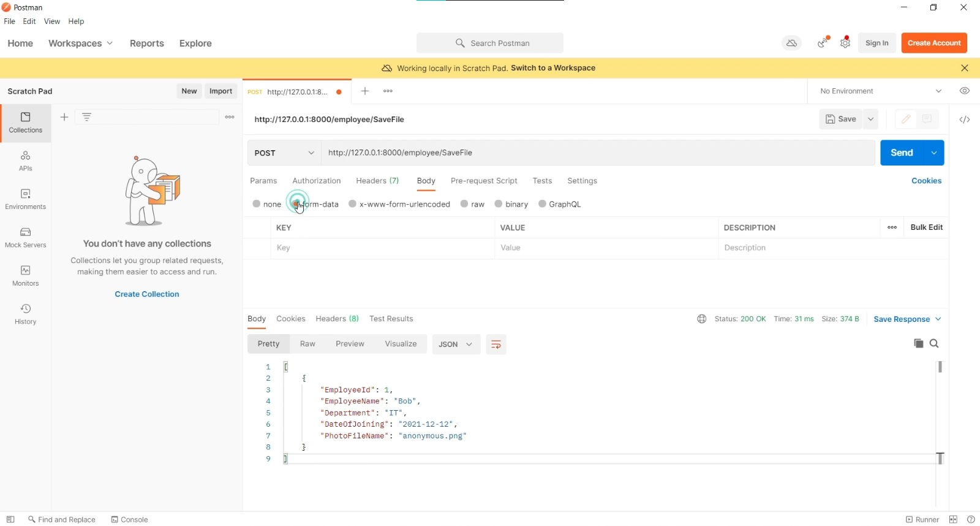980x526 pixels.
Task: Select the form-data body type radio
Action: [296, 204]
